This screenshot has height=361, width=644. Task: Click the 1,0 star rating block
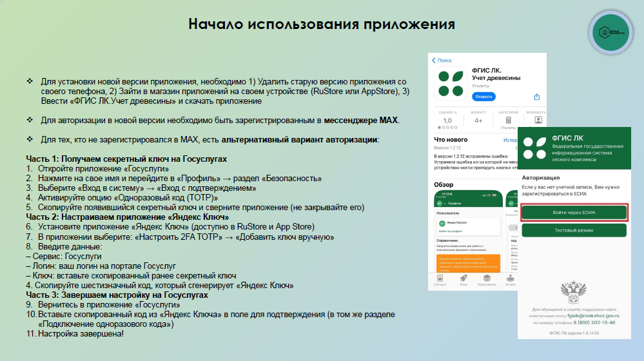click(x=447, y=120)
